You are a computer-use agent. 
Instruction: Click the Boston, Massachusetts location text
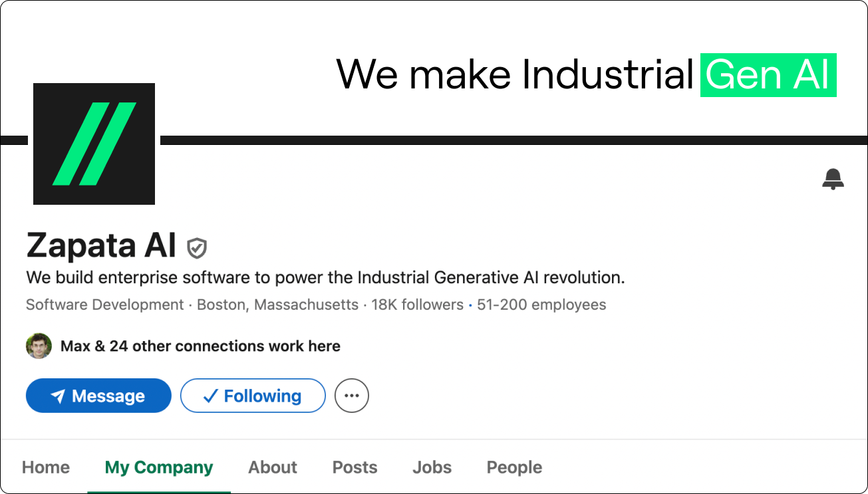[x=278, y=305]
